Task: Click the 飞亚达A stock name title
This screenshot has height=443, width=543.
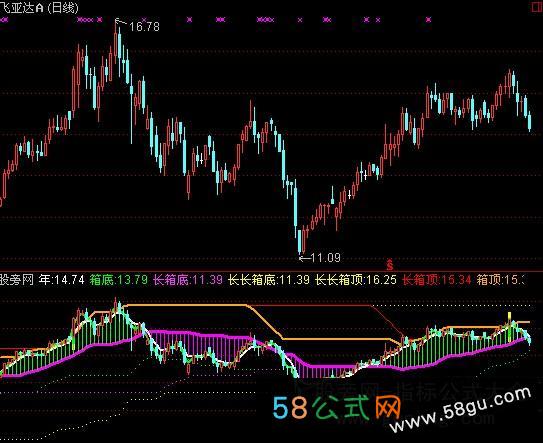Action: 22,7
